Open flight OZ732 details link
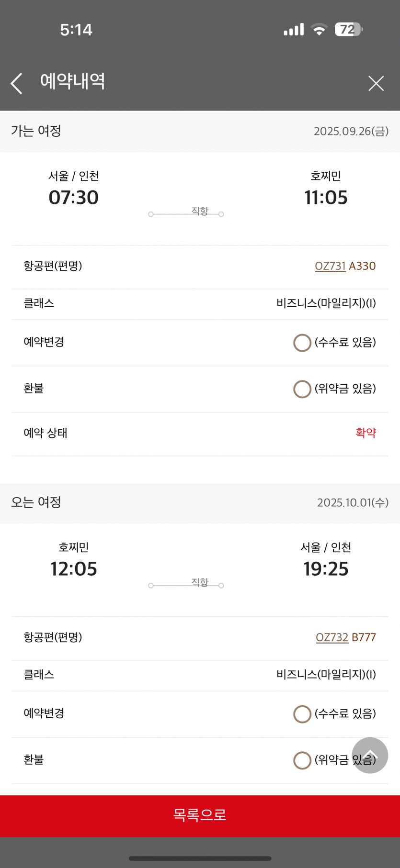The height and width of the screenshot is (868, 400). pyautogui.click(x=331, y=637)
